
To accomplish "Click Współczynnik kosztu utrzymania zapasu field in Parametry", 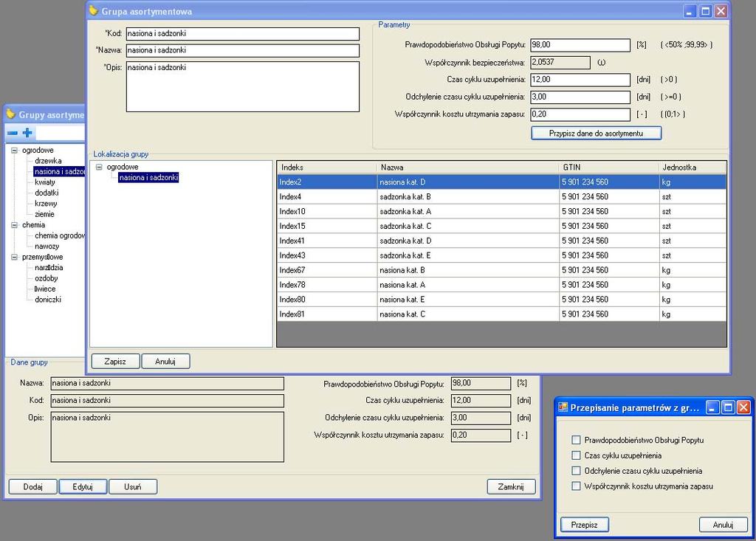I will (x=580, y=114).
